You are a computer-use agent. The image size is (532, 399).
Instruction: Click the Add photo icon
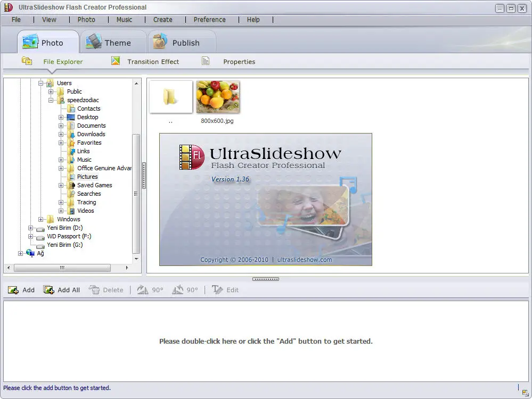point(13,290)
